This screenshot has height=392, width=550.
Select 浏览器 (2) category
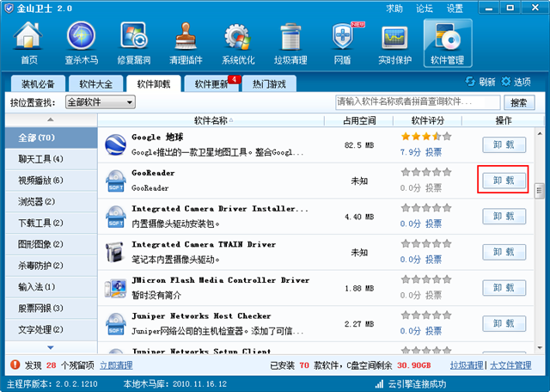tap(52, 201)
